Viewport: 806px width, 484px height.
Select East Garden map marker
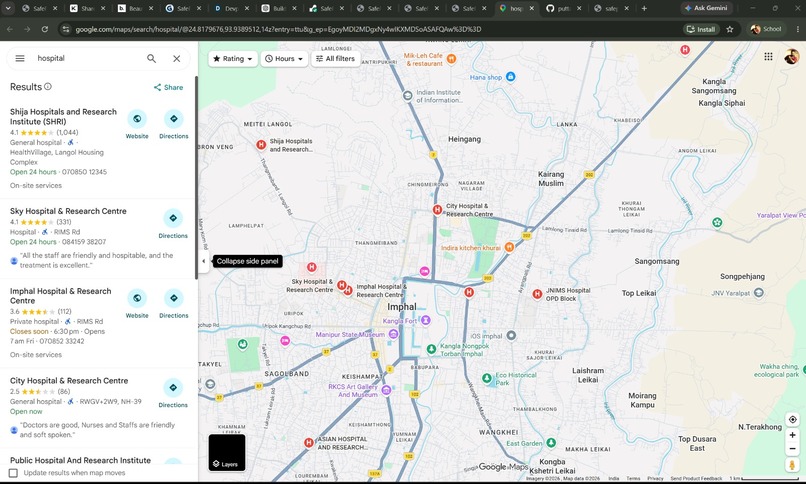(551, 442)
